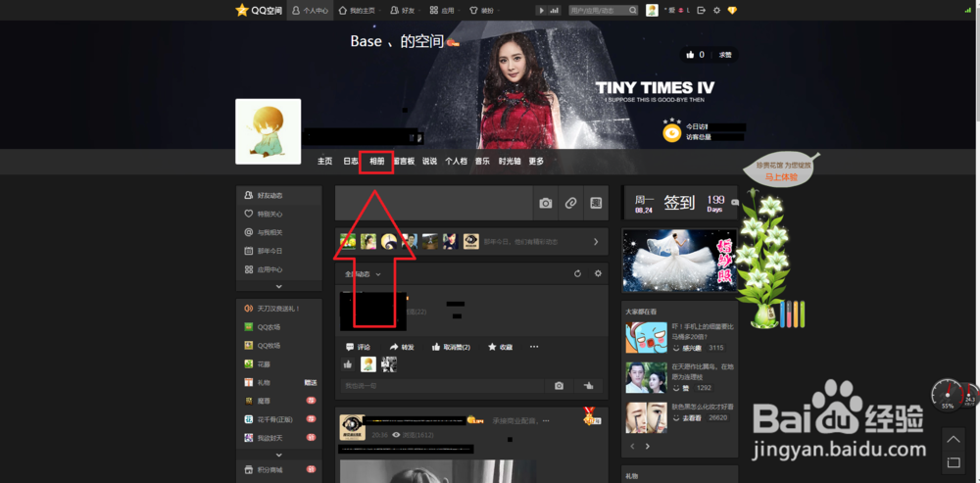Image resolution: width=980 pixels, height=483 pixels.
Task: Open the music equalizer bars icon
Action: 554,11
